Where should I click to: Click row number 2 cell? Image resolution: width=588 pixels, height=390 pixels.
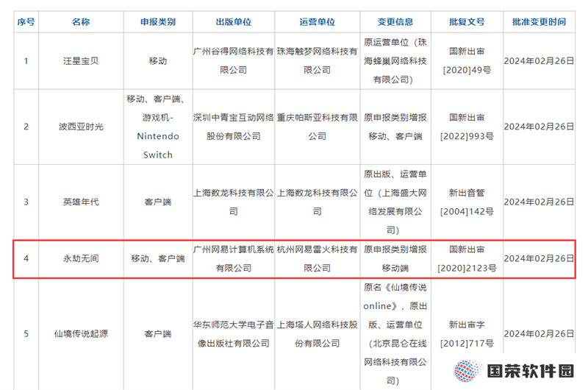(26, 127)
